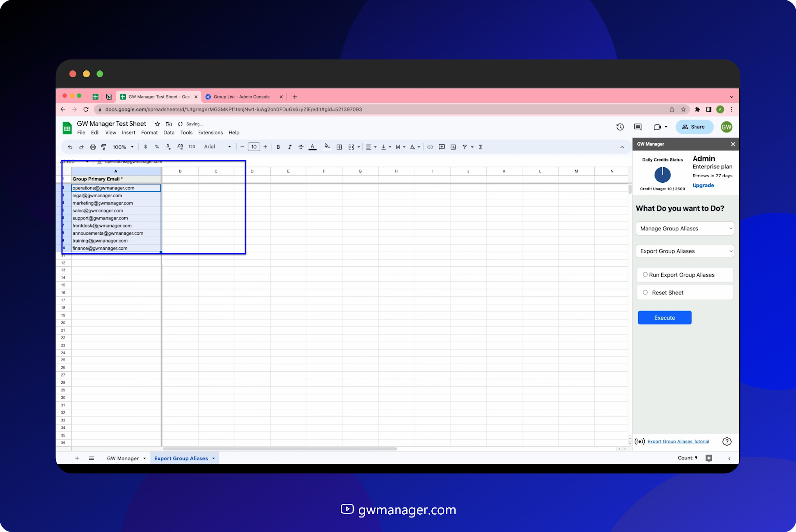Viewport: 796px width, 532px height.
Task: Format as percent with the % icon
Action: point(157,147)
